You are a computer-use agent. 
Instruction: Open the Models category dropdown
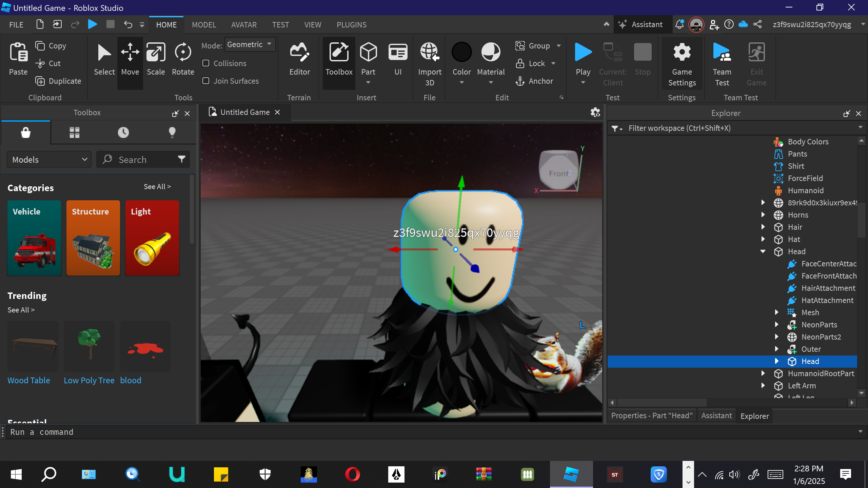click(49, 160)
